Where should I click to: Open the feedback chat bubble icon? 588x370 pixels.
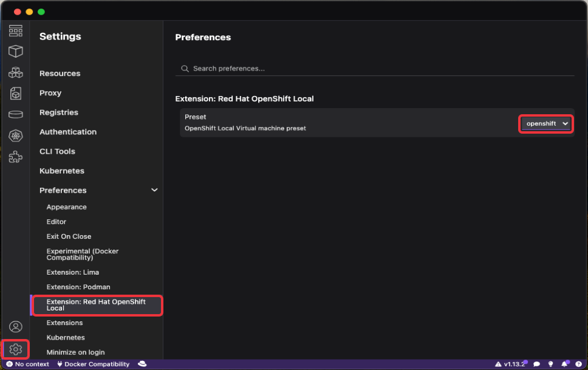(x=536, y=364)
